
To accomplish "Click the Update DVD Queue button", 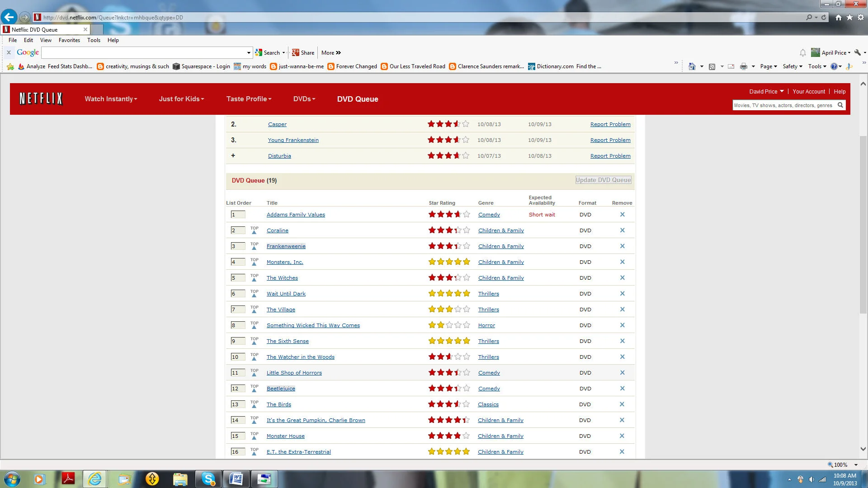I will point(603,180).
